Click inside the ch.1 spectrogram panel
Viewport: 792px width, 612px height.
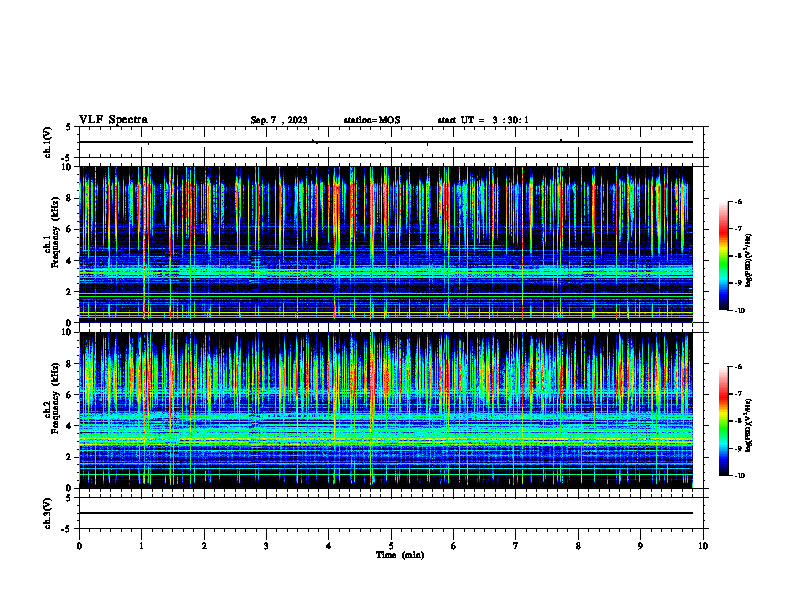[386, 244]
